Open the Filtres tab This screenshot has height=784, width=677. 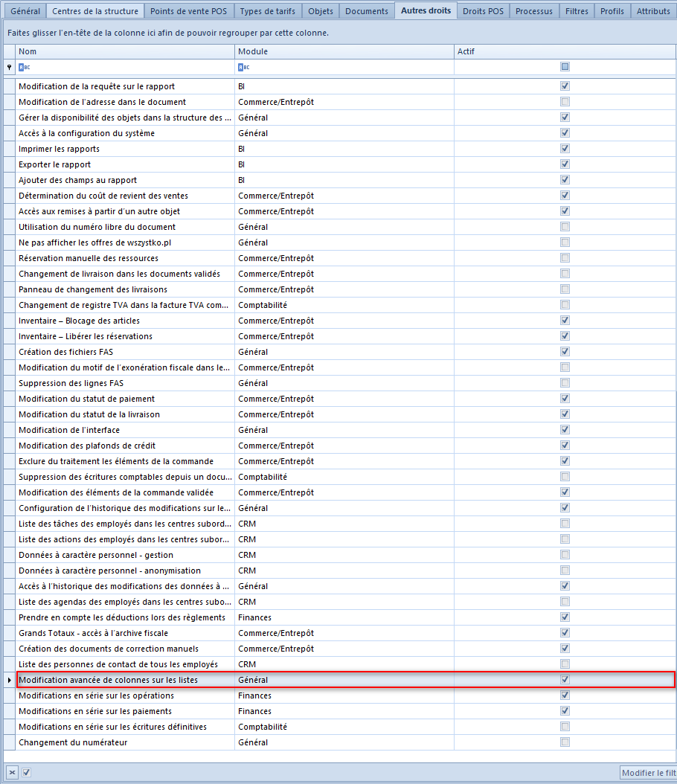(577, 11)
